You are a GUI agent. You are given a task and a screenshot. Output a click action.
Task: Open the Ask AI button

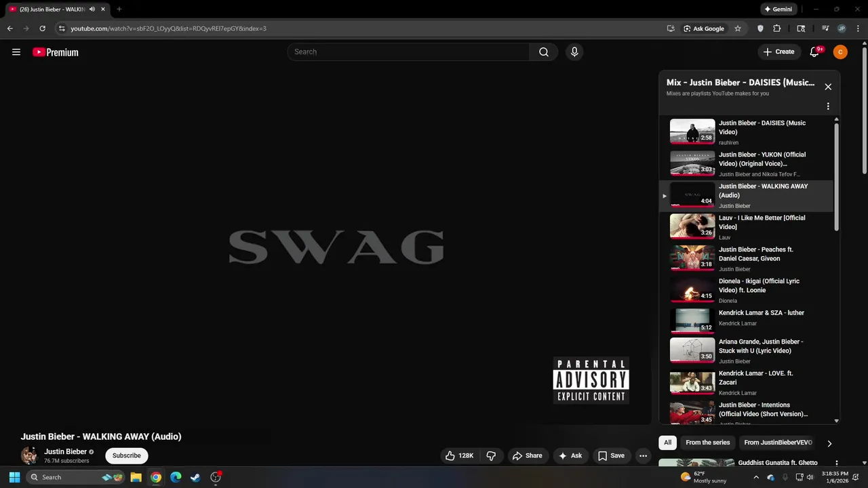point(570,455)
